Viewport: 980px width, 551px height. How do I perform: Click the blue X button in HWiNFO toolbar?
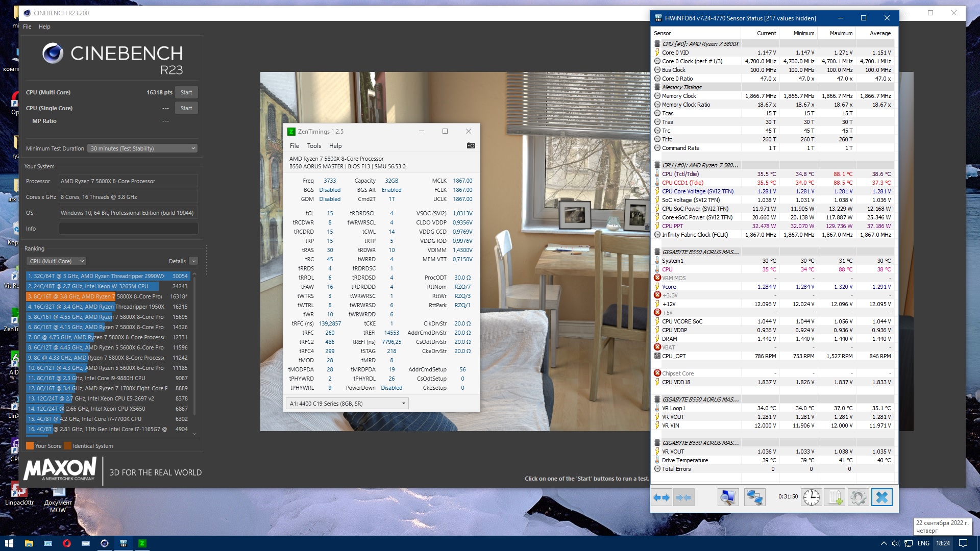(x=881, y=497)
